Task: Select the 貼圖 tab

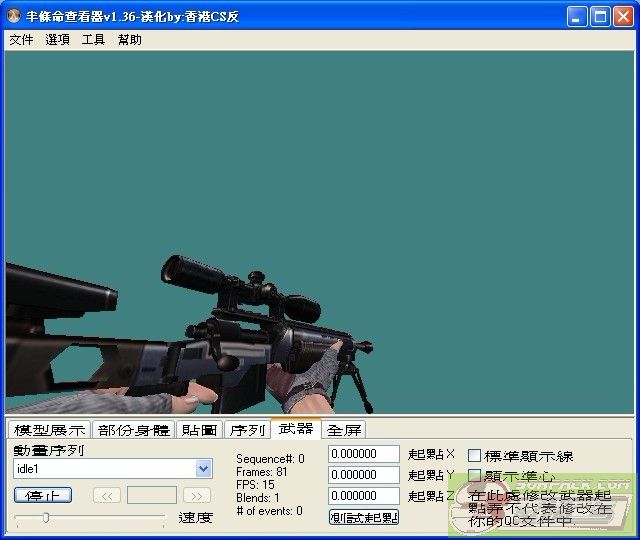Action: [199, 430]
